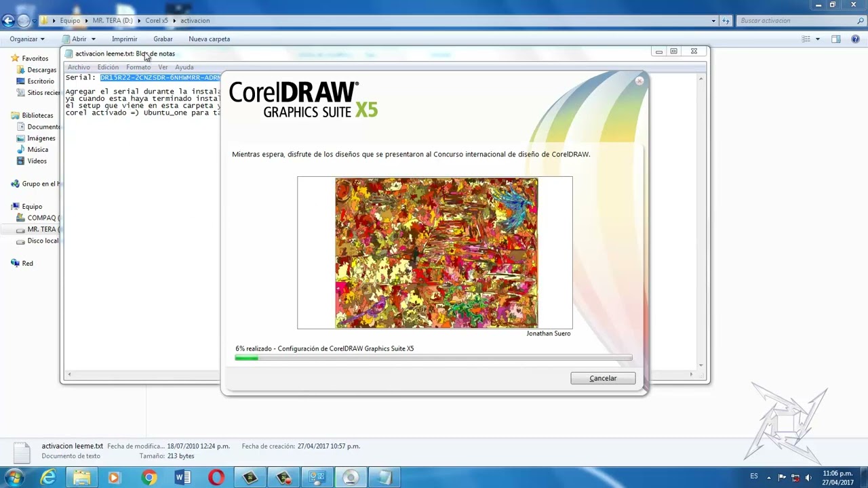The width and height of the screenshot is (868, 488).
Task: Select Grupo en el hogar in navigation pane
Action: click(x=35, y=184)
